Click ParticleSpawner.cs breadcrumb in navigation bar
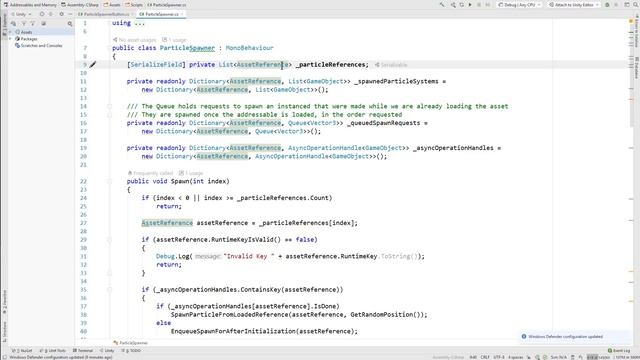The height and width of the screenshot is (360, 640). pyautogui.click(x=167, y=5)
